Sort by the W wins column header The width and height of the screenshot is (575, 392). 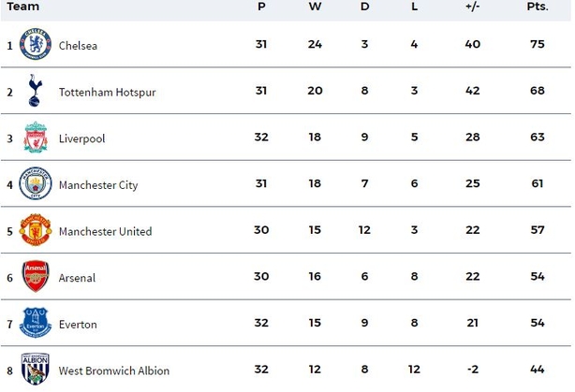315,7
